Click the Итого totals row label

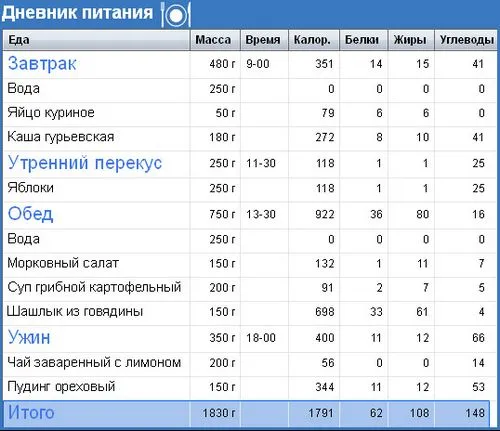tap(31, 413)
